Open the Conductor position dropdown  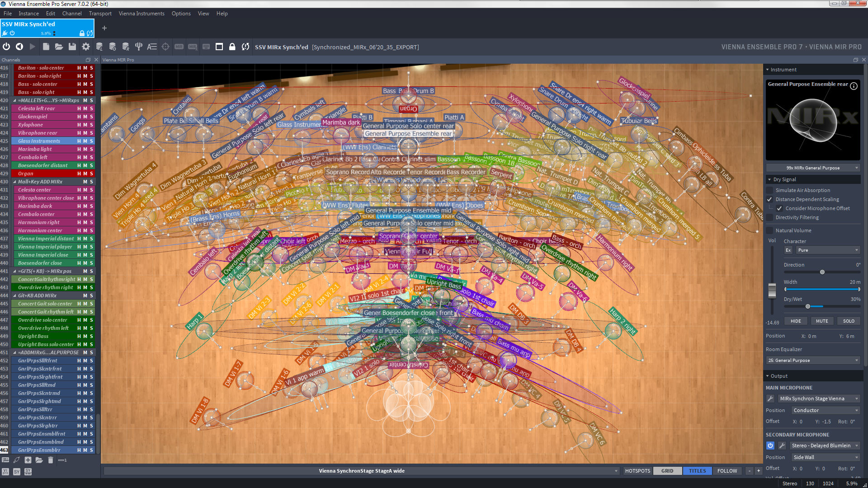click(826, 410)
